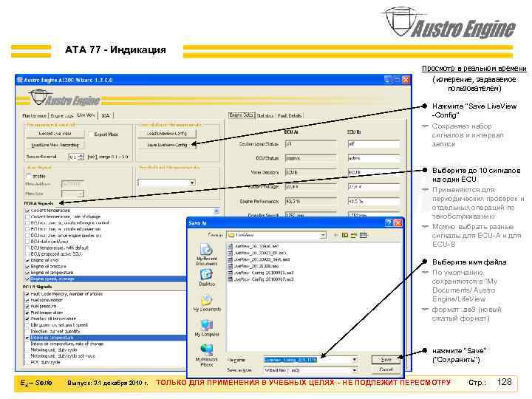Open the Save as type dropdown
This screenshot has height=399, width=532.
point(355,370)
